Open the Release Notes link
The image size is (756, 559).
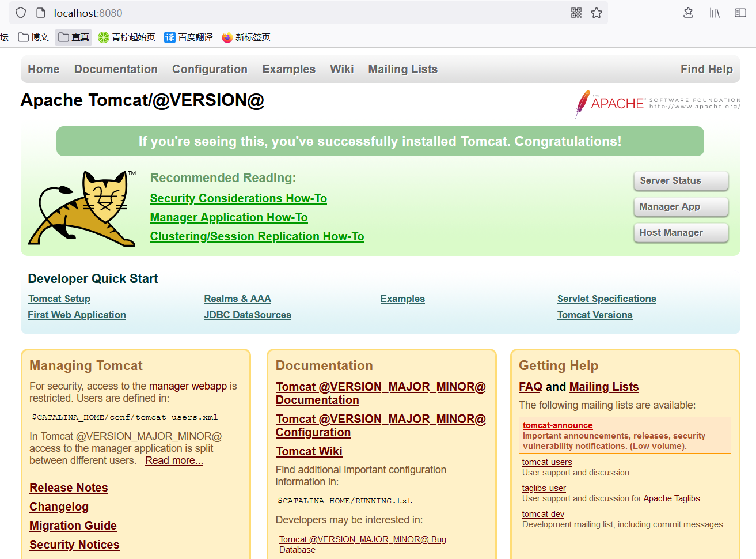(x=69, y=488)
